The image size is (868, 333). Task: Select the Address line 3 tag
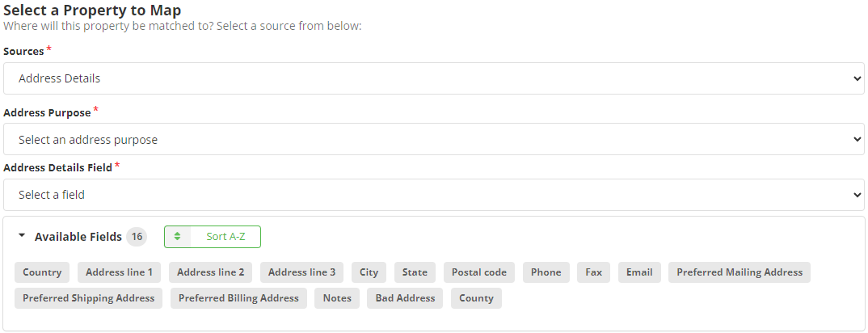point(302,272)
